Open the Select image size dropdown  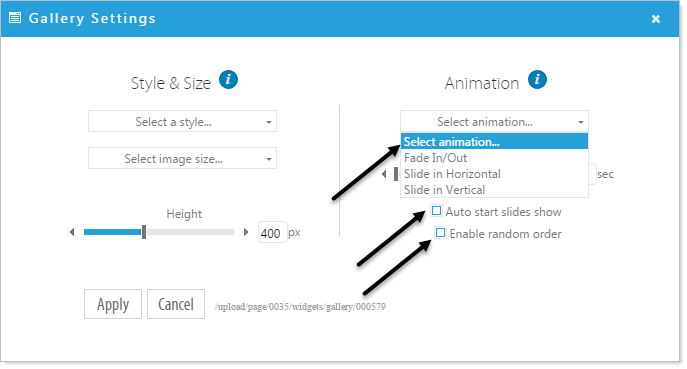182,158
